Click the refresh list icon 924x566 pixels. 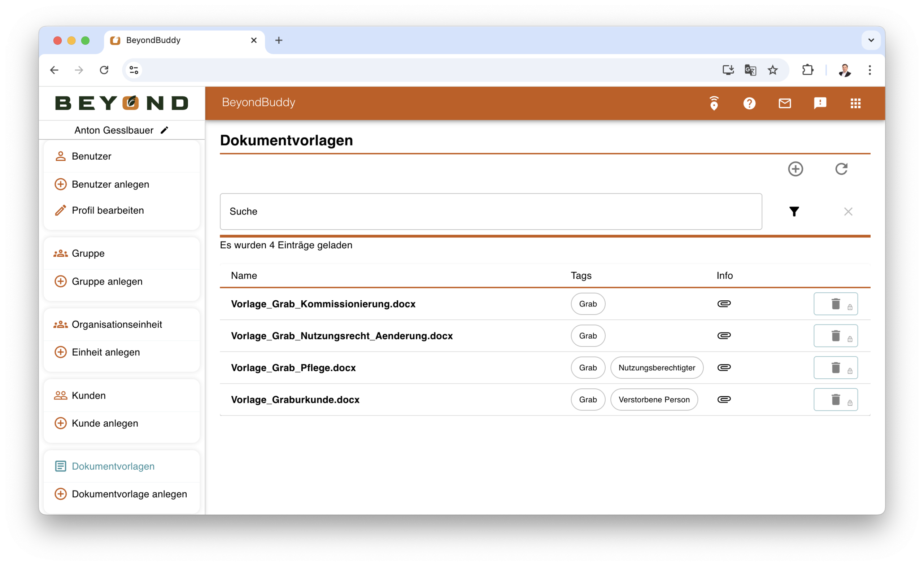[x=841, y=169]
